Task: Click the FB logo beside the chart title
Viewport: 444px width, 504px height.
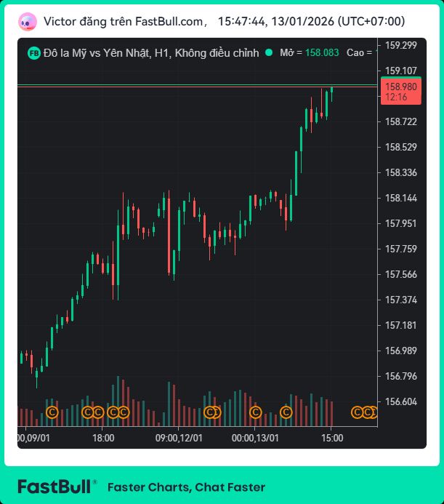Action: tap(33, 53)
